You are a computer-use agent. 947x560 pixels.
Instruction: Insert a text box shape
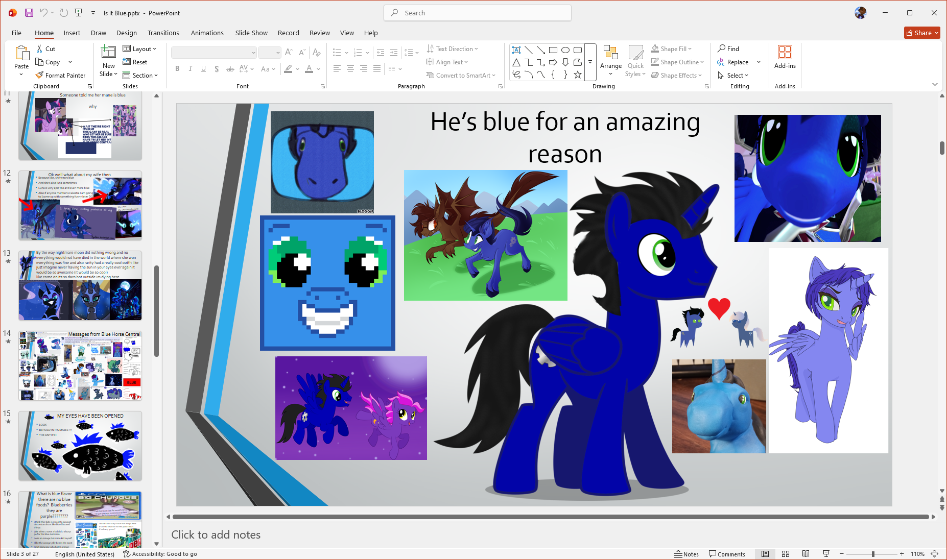516,50
